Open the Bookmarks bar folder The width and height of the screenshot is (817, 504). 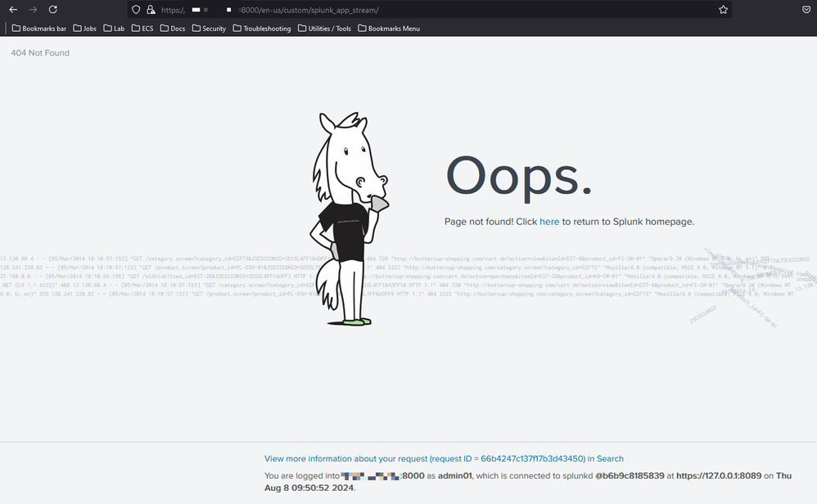tap(39, 28)
